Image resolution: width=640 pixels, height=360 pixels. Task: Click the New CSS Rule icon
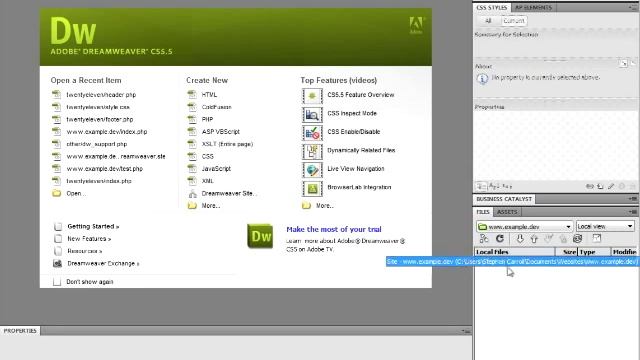[600, 187]
